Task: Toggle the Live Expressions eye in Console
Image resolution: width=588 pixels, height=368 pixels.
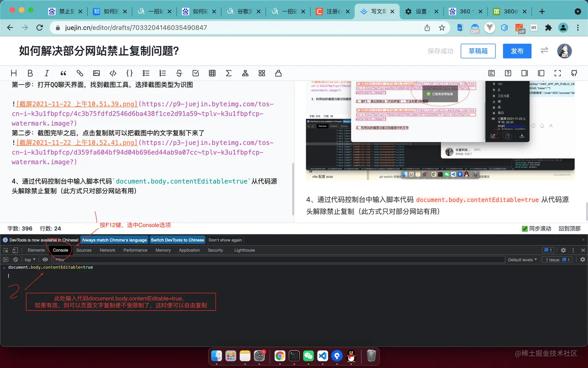Action: (45, 259)
